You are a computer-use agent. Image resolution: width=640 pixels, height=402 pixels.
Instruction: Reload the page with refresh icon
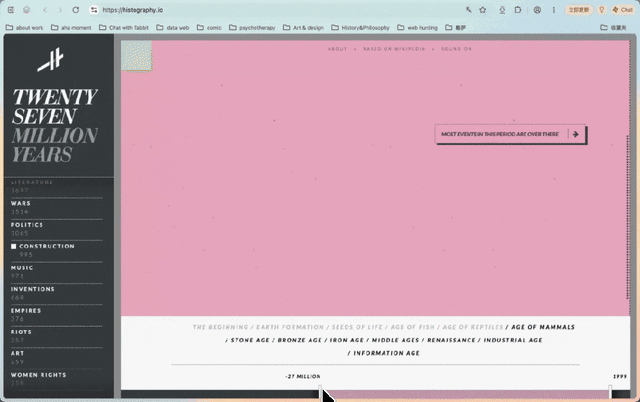[76, 10]
